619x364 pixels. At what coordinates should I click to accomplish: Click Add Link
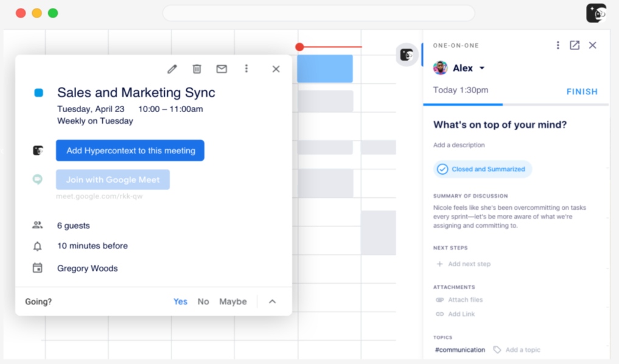[461, 314]
